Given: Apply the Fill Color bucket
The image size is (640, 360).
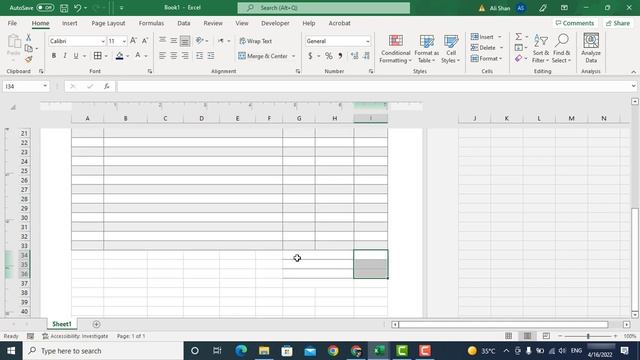Looking at the screenshot, I should click(x=119, y=56).
